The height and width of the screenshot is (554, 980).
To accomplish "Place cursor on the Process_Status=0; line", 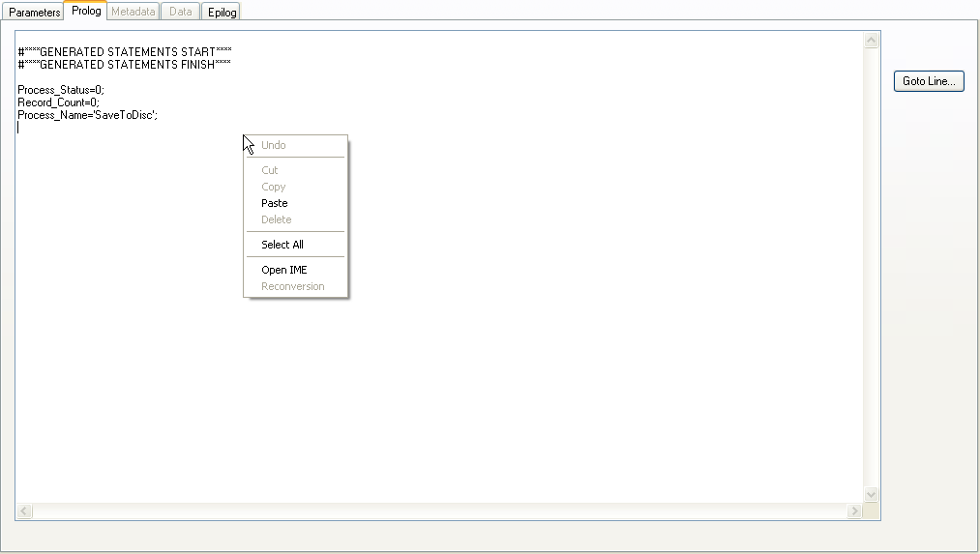I will click(60, 90).
